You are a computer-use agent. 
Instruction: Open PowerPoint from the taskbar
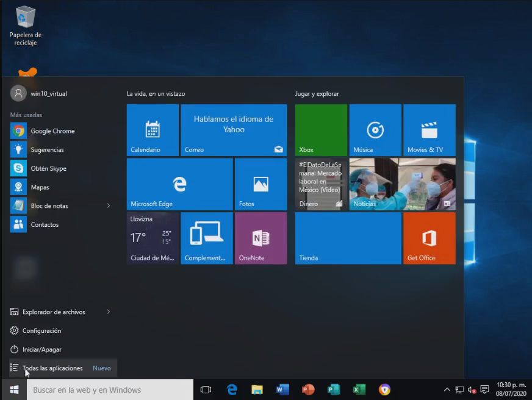(x=307, y=390)
